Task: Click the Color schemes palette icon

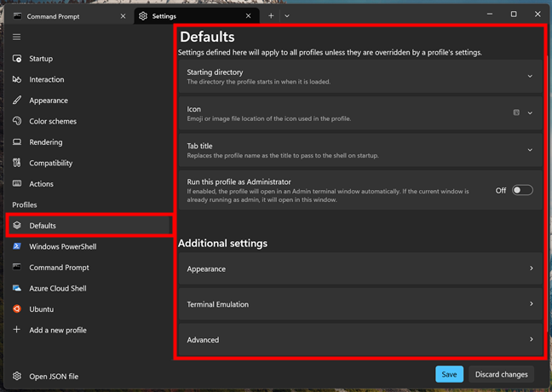Action: [x=17, y=121]
